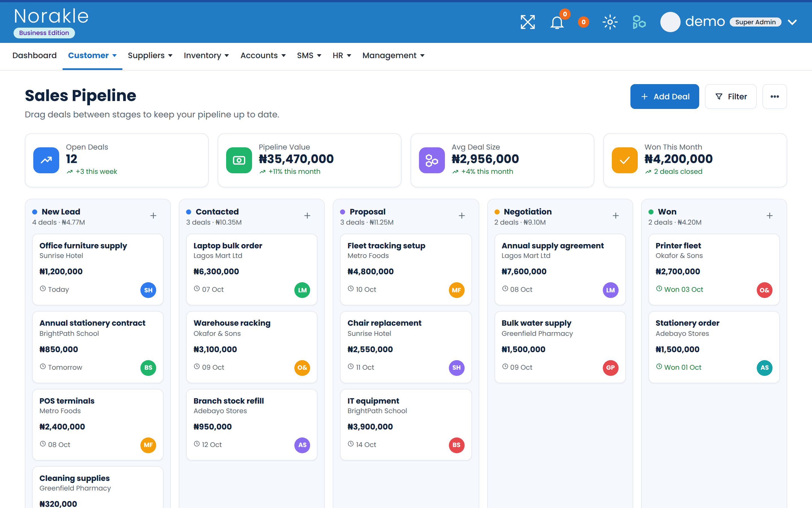The image size is (812, 508).
Task: Open the notifications bell icon
Action: 557,23
